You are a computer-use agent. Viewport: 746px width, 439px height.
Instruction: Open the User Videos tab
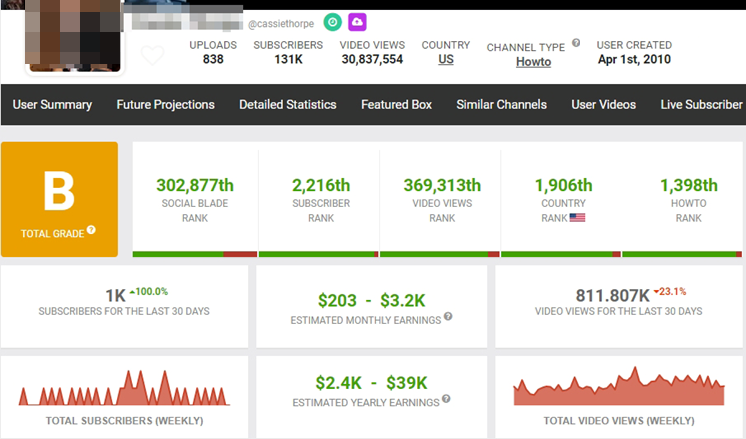tap(603, 104)
